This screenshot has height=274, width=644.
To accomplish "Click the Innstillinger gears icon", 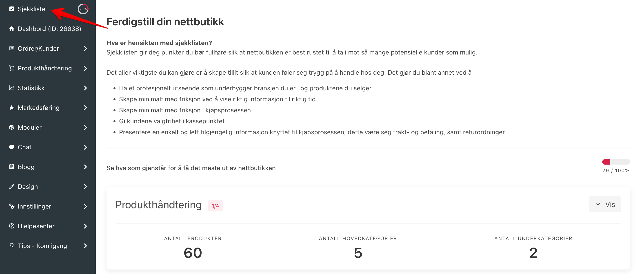I will click(x=11, y=206).
